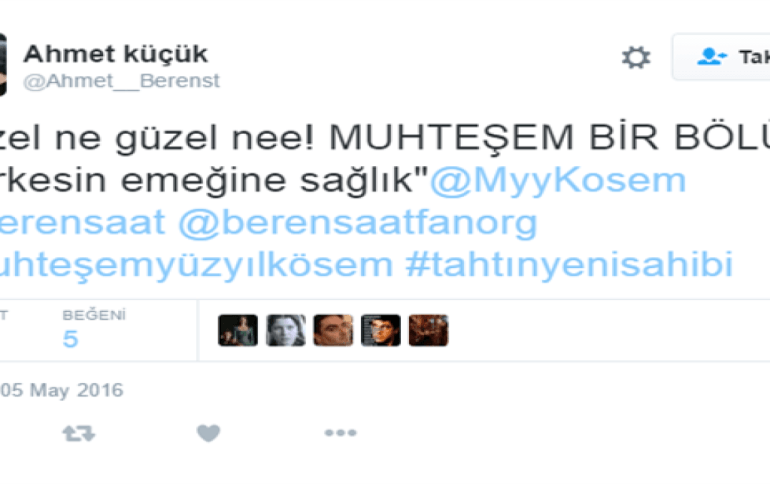
Task: Open fourth liker avatar thumbnail
Action: (381, 330)
